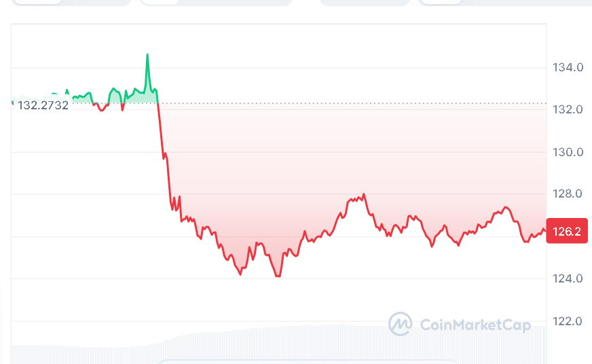592x364 pixels.
Task: Click the 124.0 price axis label
Action: (x=568, y=278)
